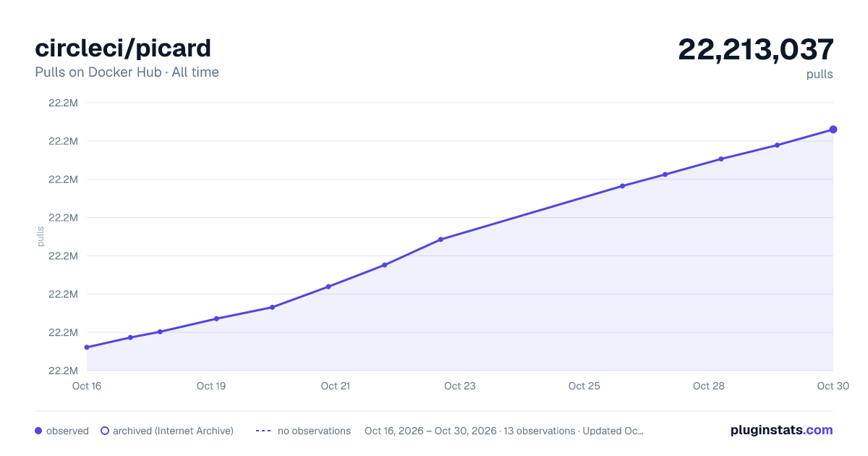Select the data point just after Oct 25
868x456 pixels.
[x=622, y=186]
